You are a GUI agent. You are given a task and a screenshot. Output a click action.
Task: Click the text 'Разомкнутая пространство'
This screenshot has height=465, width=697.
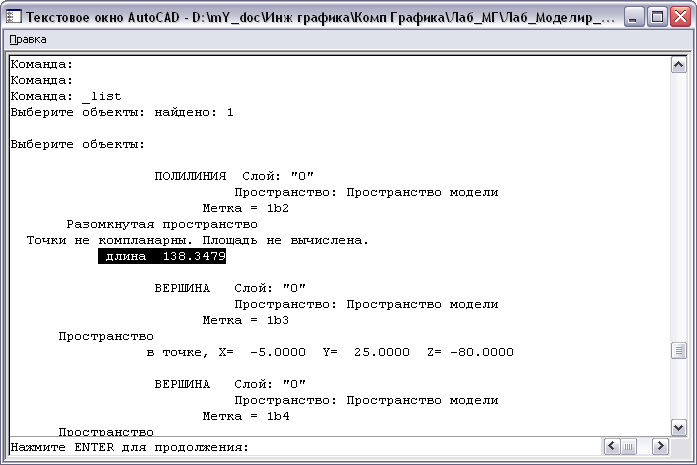[x=162, y=224]
